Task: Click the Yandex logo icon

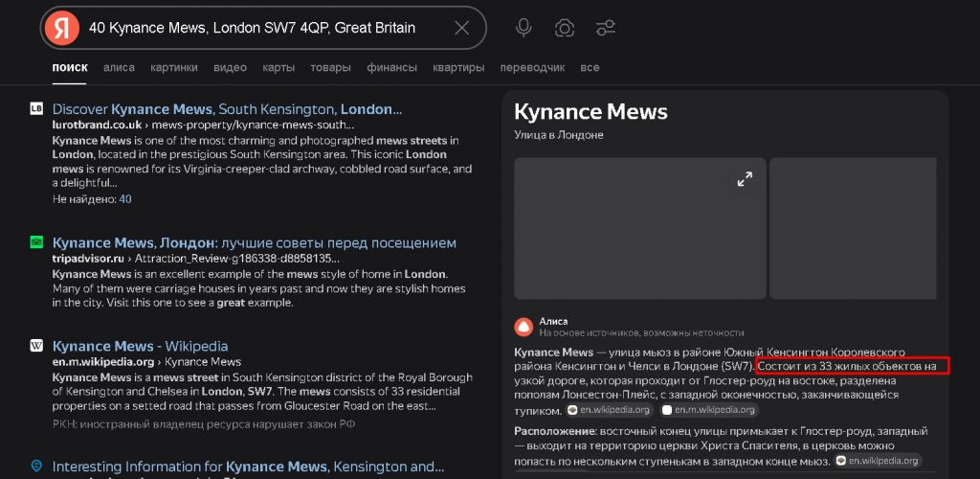Action: pyautogui.click(x=62, y=27)
